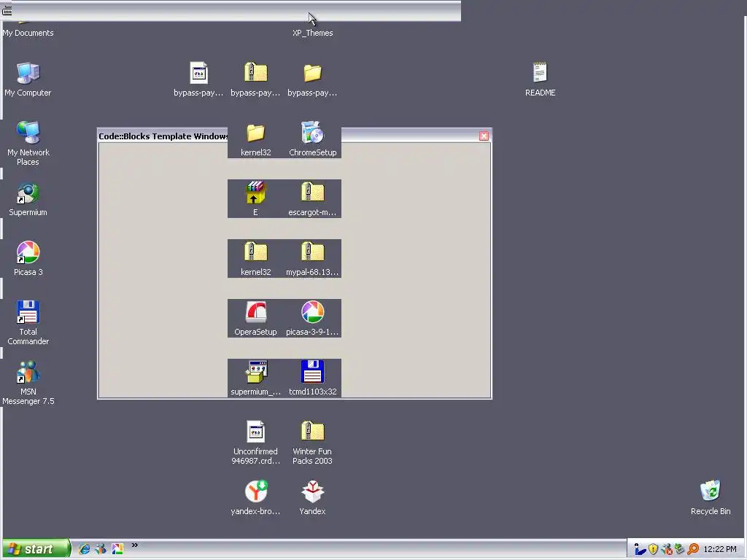Select the Unconfirmed 946987.crd... file icon
Image resolution: width=747 pixels, height=560 pixels.
[x=256, y=432]
